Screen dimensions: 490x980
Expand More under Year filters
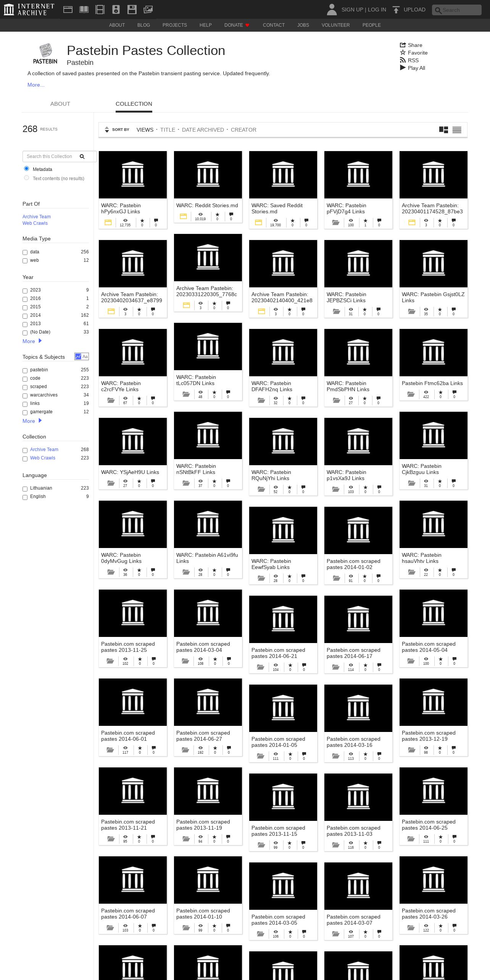(32, 341)
